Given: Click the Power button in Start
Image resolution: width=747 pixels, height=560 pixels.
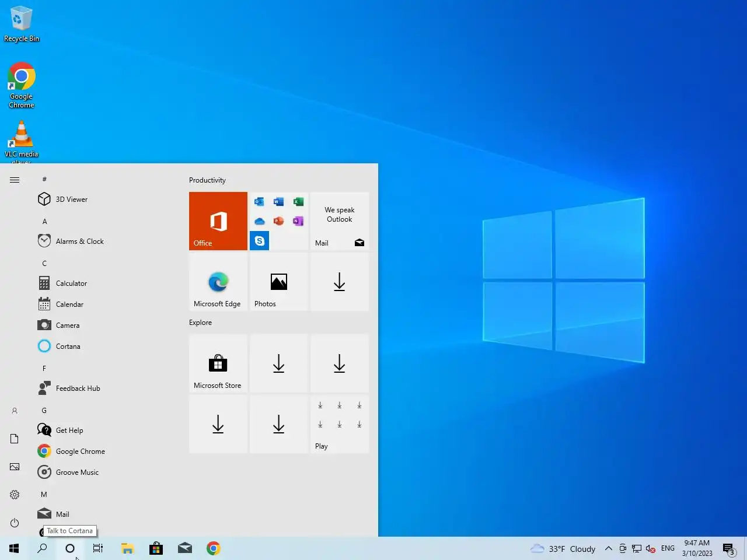Looking at the screenshot, I should click(15, 523).
